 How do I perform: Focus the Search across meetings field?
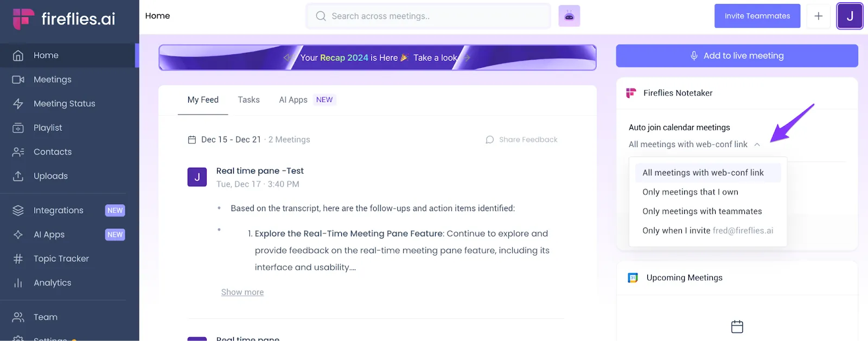pyautogui.click(x=429, y=16)
